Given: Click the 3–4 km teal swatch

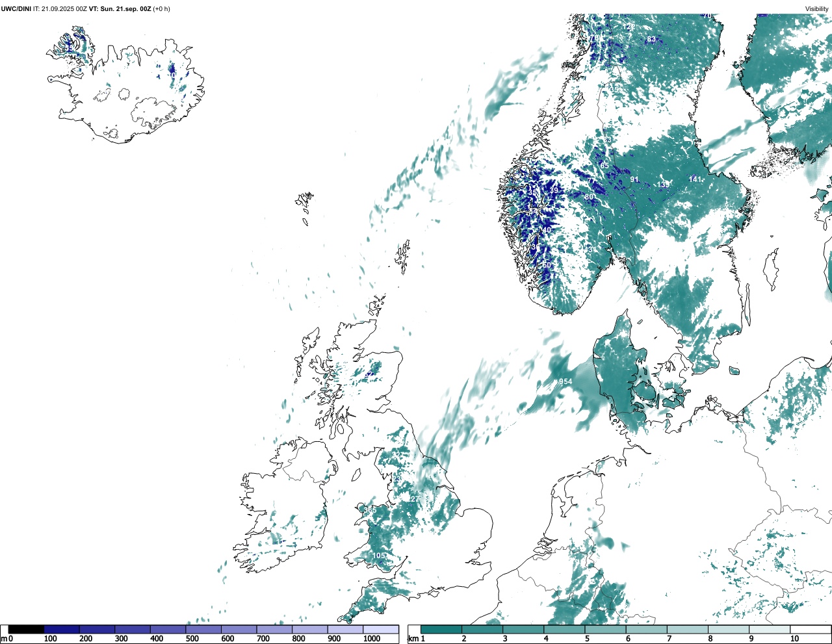Looking at the screenshot, I should point(524,629).
